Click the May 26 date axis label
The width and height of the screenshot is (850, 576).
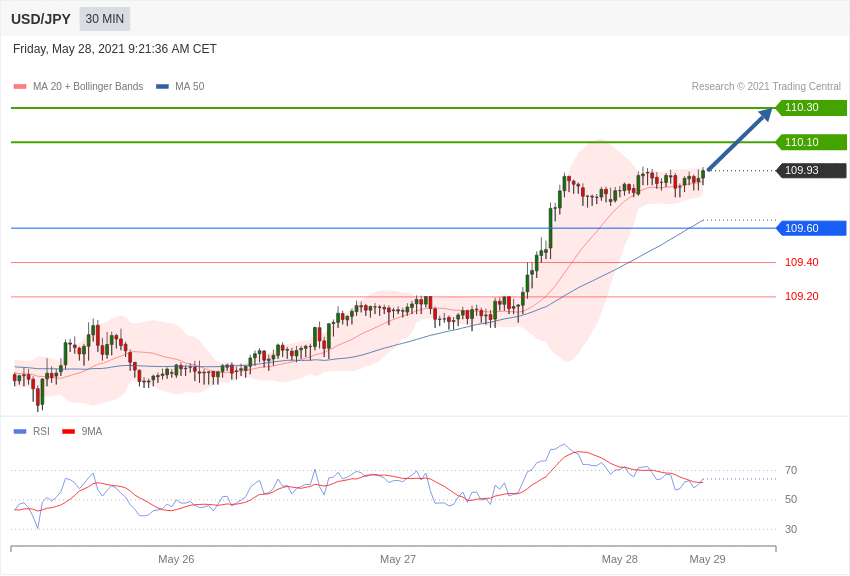point(176,559)
